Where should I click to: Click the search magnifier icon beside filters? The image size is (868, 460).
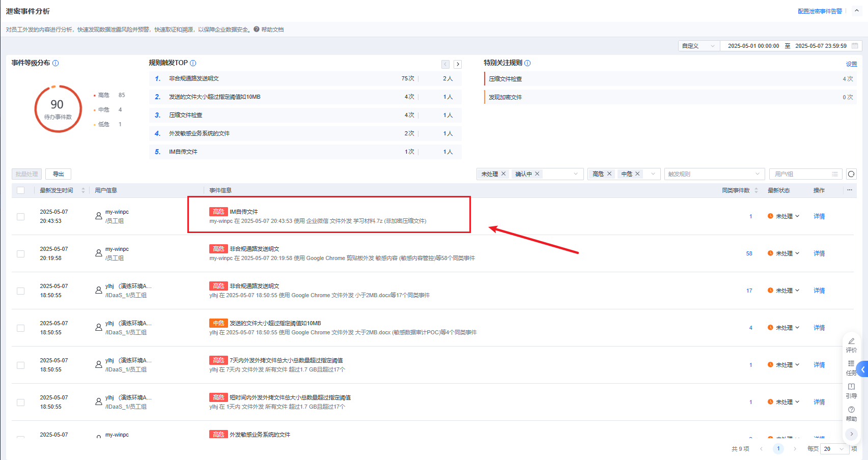(x=851, y=174)
